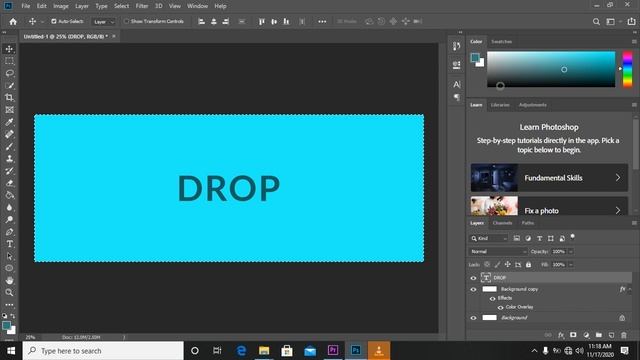Create a new group folder icon

598,335
